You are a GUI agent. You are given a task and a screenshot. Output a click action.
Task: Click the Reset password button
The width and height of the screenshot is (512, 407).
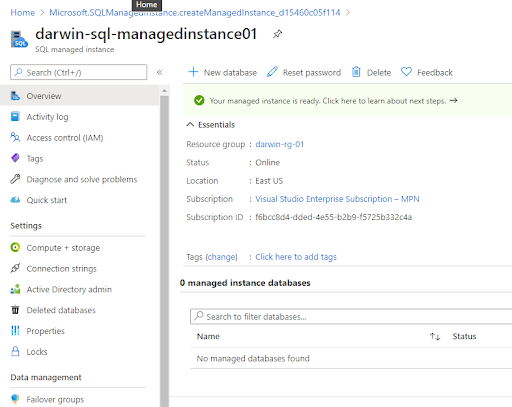(304, 72)
